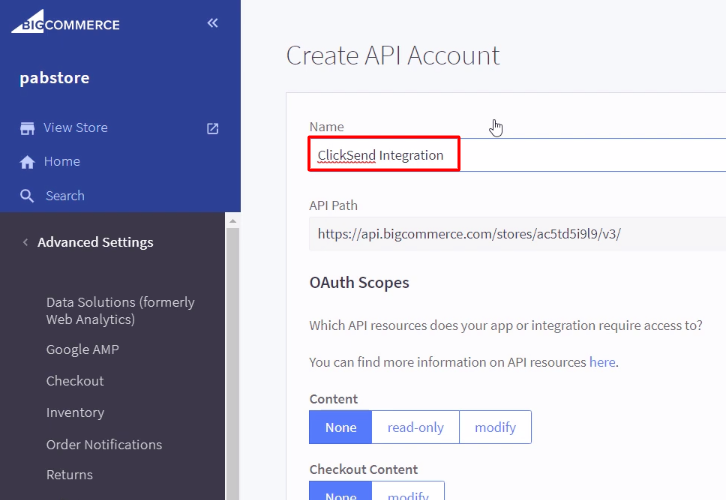Screen dimensions: 726x500
Task: Click the Name input field
Action: (x=517, y=155)
